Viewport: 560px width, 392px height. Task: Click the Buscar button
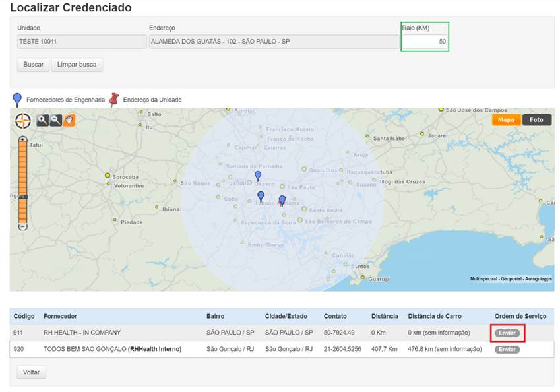pyautogui.click(x=33, y=65)
